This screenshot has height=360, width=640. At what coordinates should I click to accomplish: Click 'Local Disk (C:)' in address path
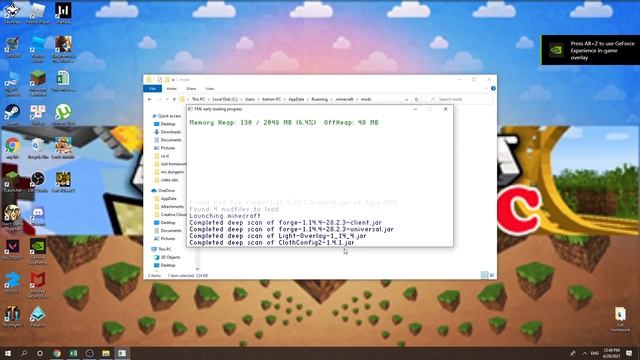(225, 99)
